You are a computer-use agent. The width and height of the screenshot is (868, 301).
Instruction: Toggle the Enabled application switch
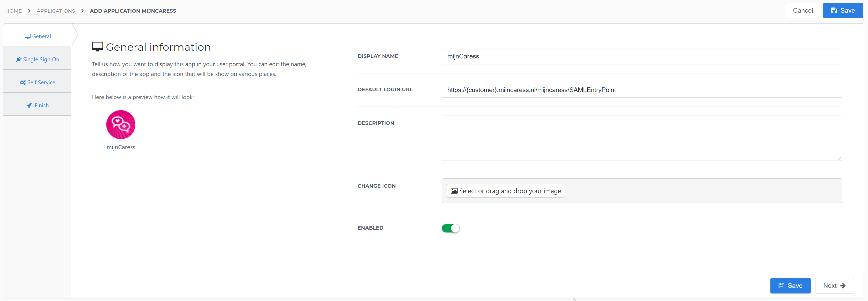point(451,228)
